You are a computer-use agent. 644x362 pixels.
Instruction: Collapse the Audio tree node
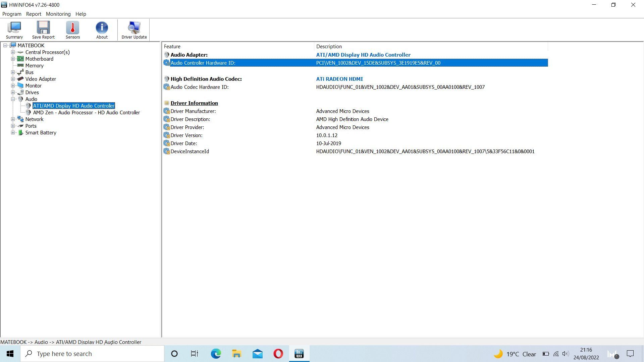13,99
